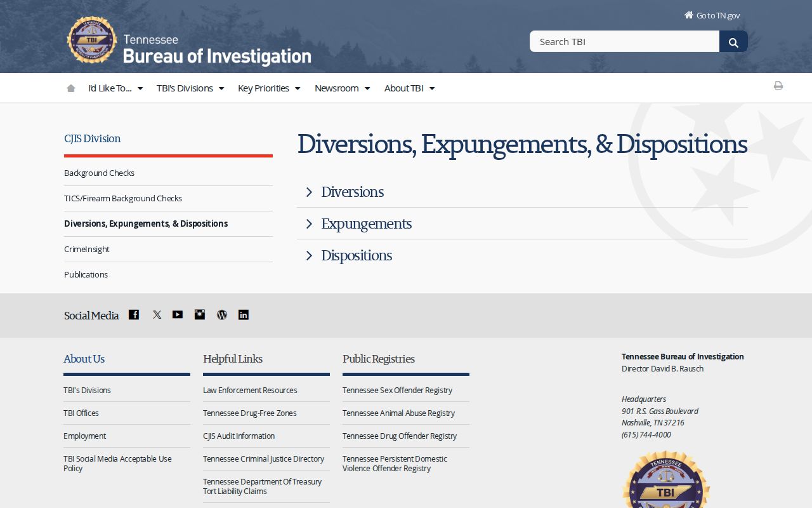
Task: Open TBI Social Media Acceptable Use Policy
Action: (117, 464)
